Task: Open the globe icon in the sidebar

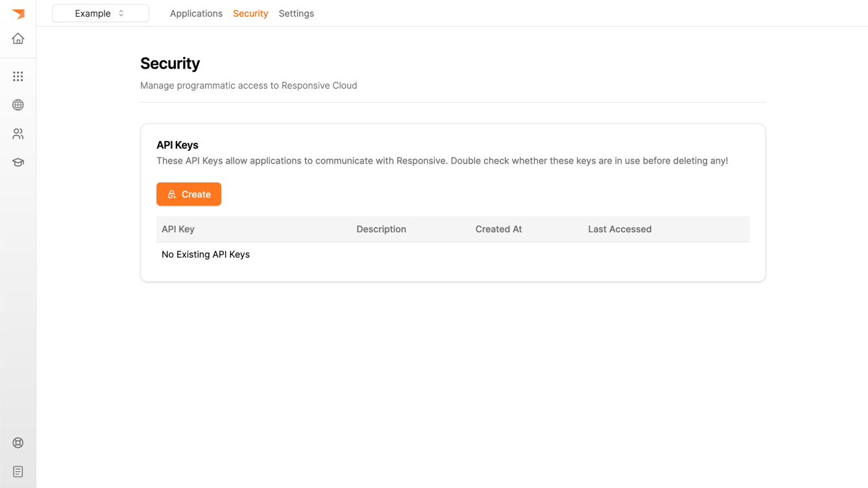Action: tap(18, 105)
